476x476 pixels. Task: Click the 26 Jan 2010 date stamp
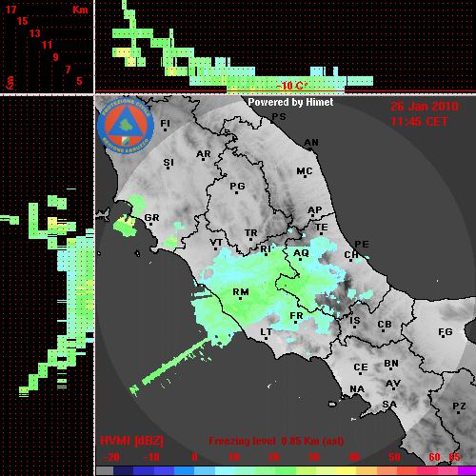click(x=425, y=107)
